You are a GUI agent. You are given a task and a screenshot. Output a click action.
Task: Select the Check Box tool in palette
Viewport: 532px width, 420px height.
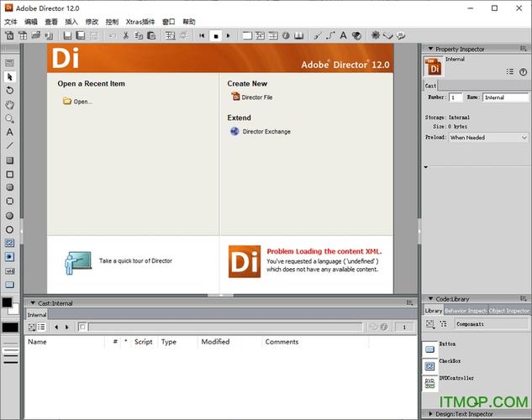tap(9, 243)
